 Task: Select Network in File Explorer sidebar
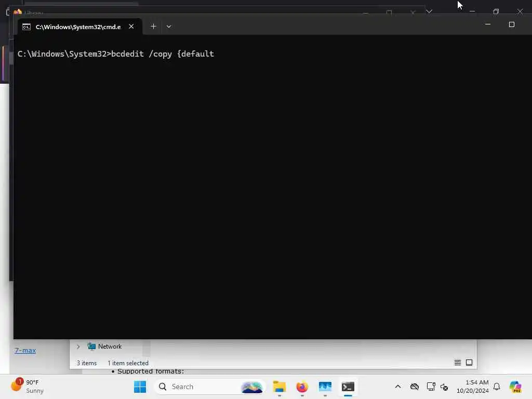pos(105,347)
